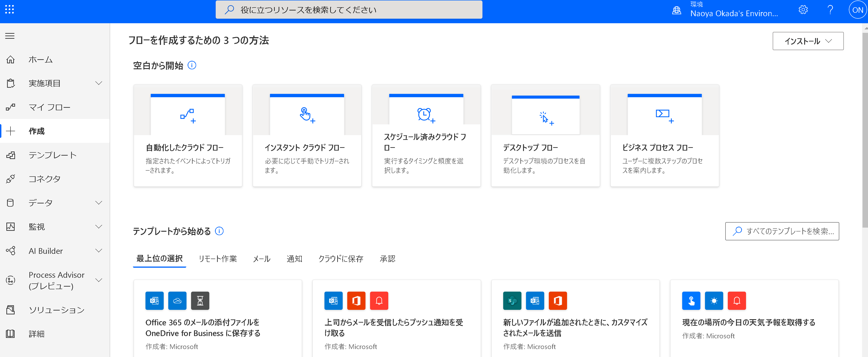Viewport: 868px width, 357px height.
Task: Click info icon beside テンプレートから始める
Action: [219, 231]
